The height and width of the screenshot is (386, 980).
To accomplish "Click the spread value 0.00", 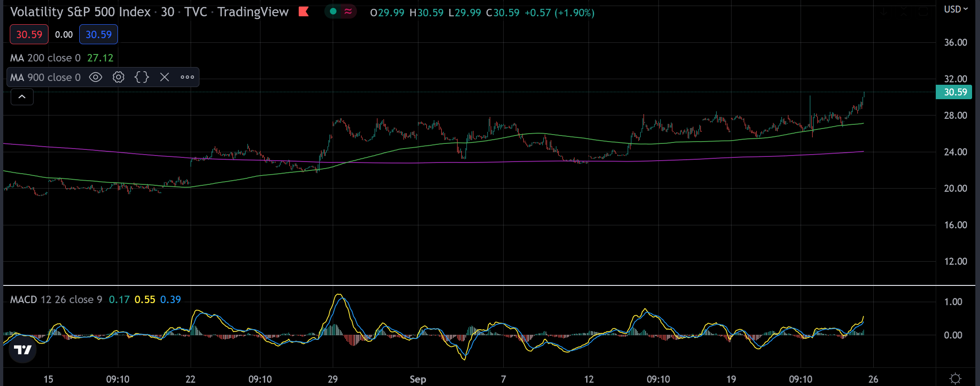I will pyautogui.click(x=64, y=34).
